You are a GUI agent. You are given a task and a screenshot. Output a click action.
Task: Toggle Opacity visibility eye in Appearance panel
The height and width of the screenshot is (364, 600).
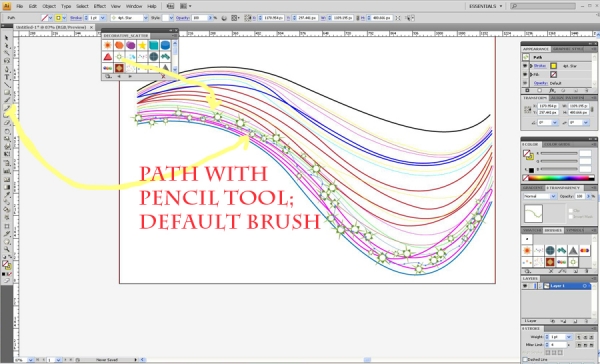525,83
